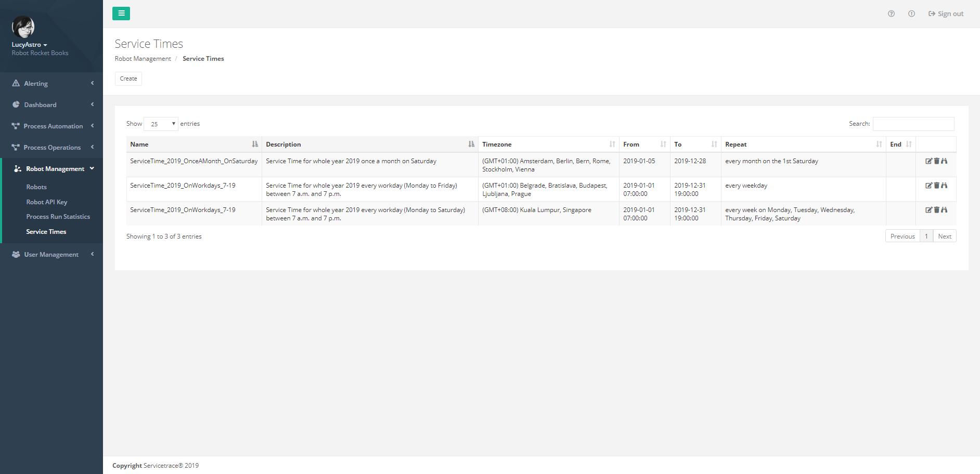Click the Servicetrace copyright footer text
980x474 pixels.
[x=156, y=466]
